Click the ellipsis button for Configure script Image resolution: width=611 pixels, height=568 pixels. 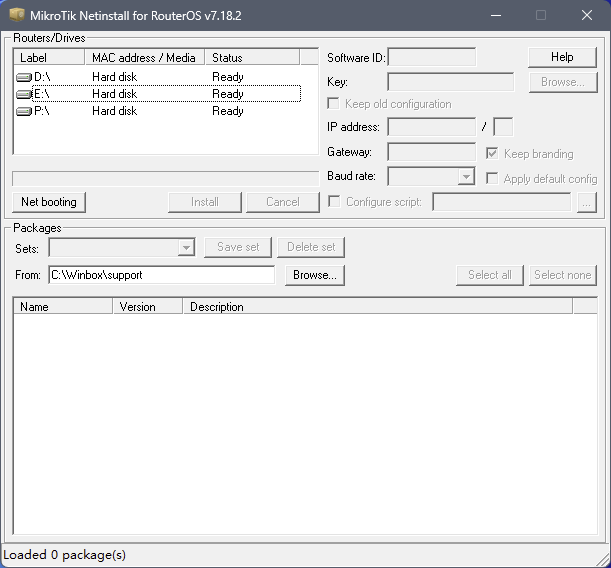pyautogui.click(x=586, y=202)
